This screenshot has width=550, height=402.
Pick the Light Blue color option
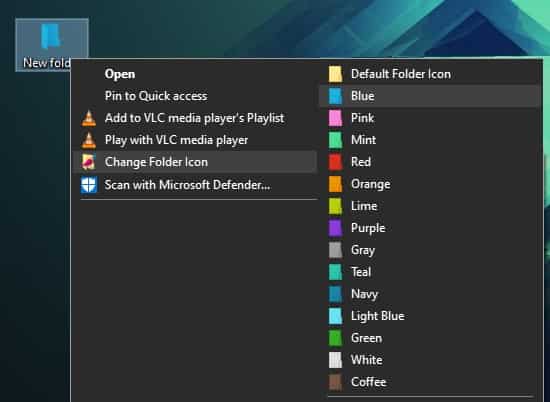[430, 316]
